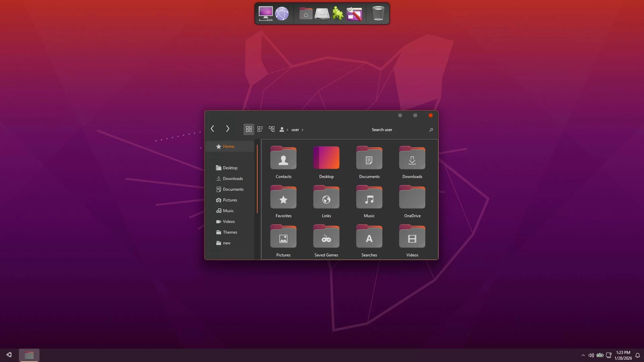644x362 pixels.
Task: Go forward with the right arrow
Action: pos(227,129)
